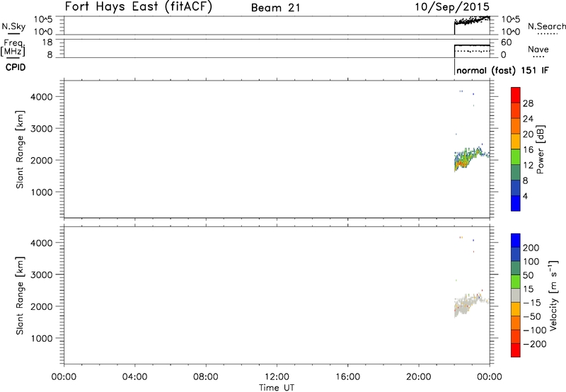
Task: Click the "Fort Hays East (fitACF)" title
Action: 138,6
